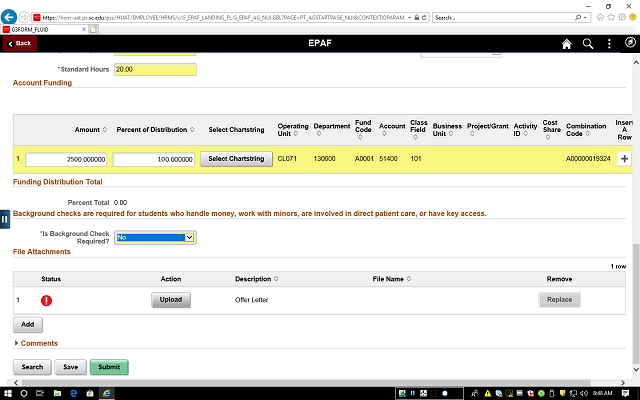Close the G3FORM_FLUID tab
640x400 pixels.
point(84,29)
